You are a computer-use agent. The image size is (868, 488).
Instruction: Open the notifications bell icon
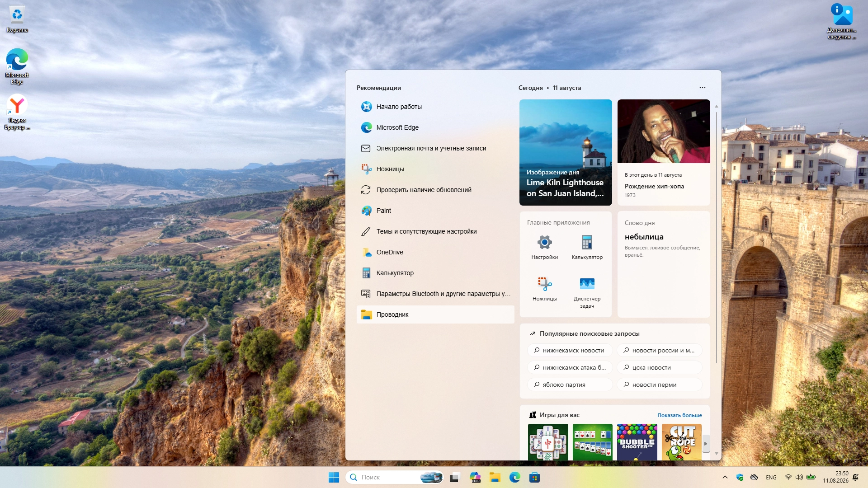pyautogui.click(x=855, y=477)
